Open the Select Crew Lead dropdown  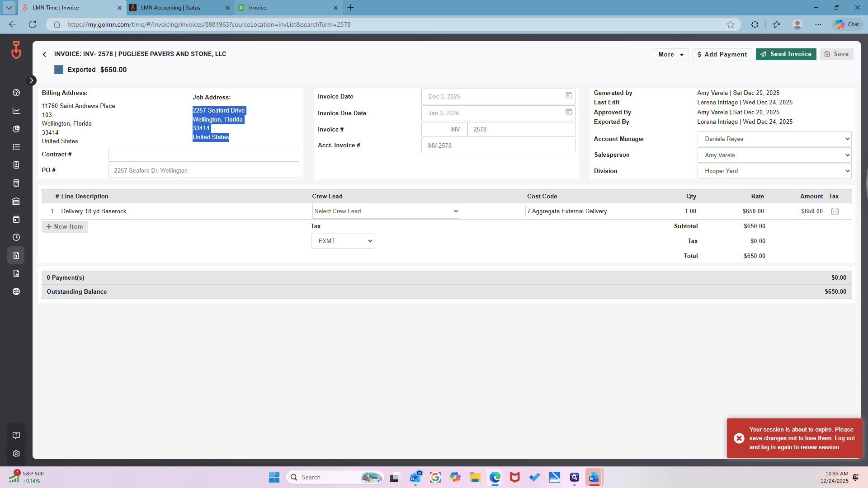(386, 211)
